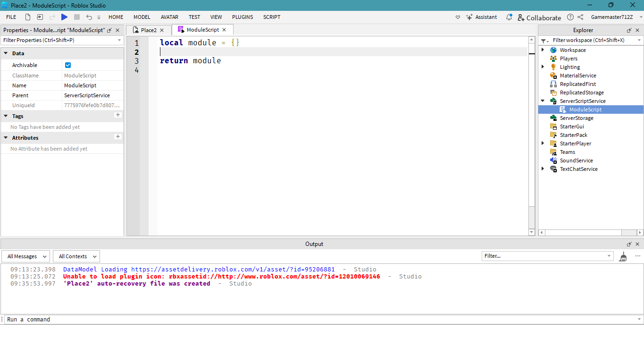Collapse the ServerScriptService tree item
This screenshot has height=338, width=644.
pyautogui.click(x=542, y=101)
